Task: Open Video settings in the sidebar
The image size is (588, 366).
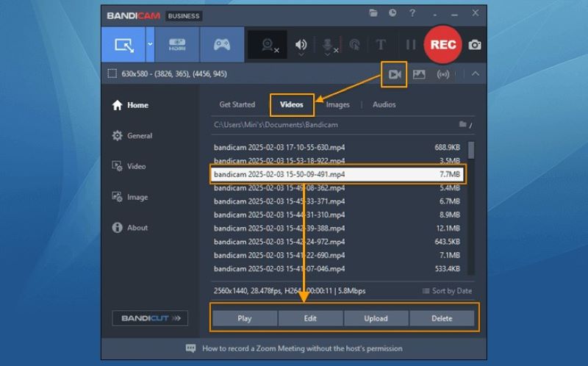Action: point(129,166)
